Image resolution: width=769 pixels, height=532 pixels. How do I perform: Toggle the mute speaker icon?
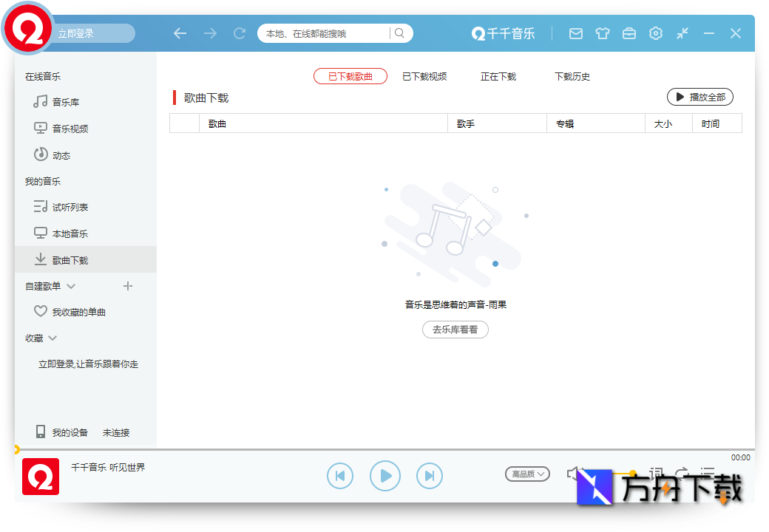[x=574, y=472]
